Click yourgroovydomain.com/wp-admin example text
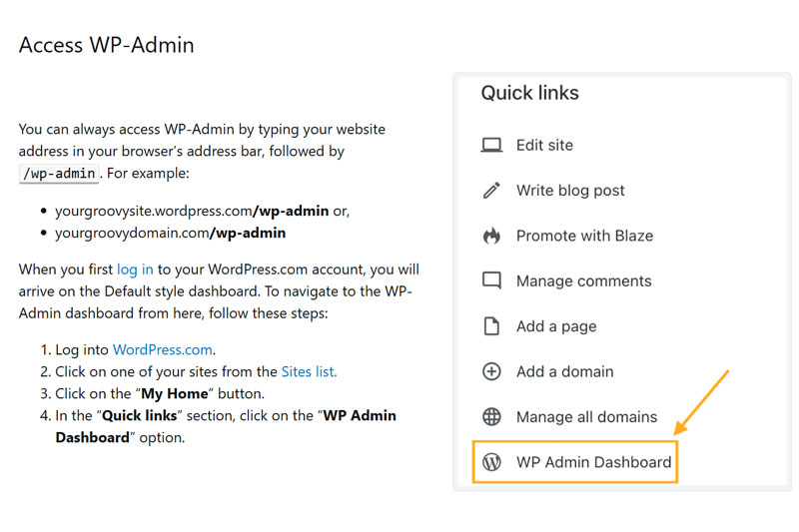This screenshot has width=799, height=532. coord(171,233)
